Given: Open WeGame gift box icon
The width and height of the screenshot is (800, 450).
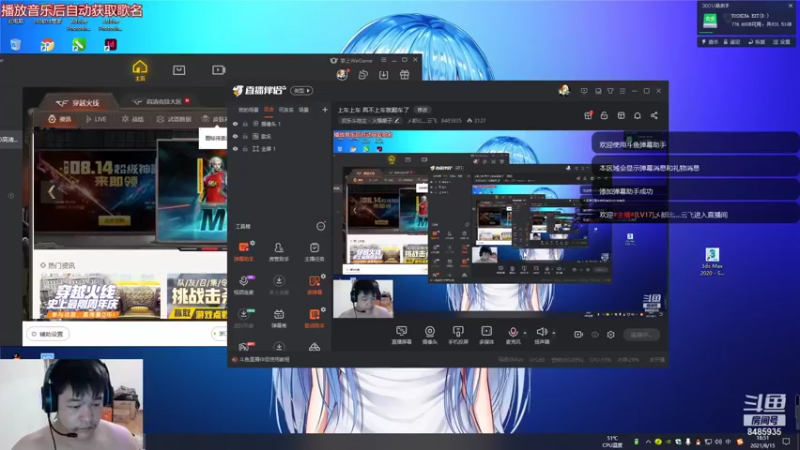Looking at the screenshot, I should point(405,75).
